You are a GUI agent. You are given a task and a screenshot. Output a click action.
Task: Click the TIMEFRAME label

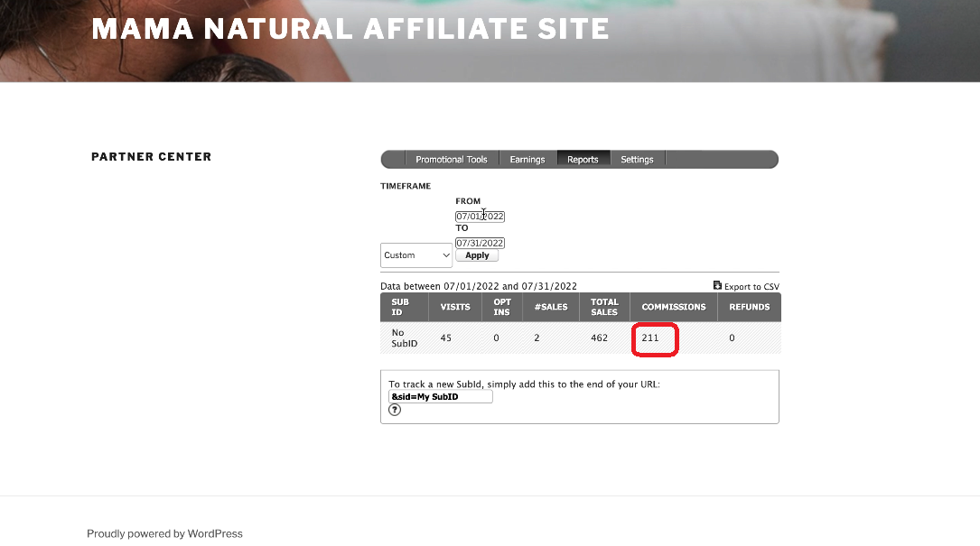[x=406, y=186]
